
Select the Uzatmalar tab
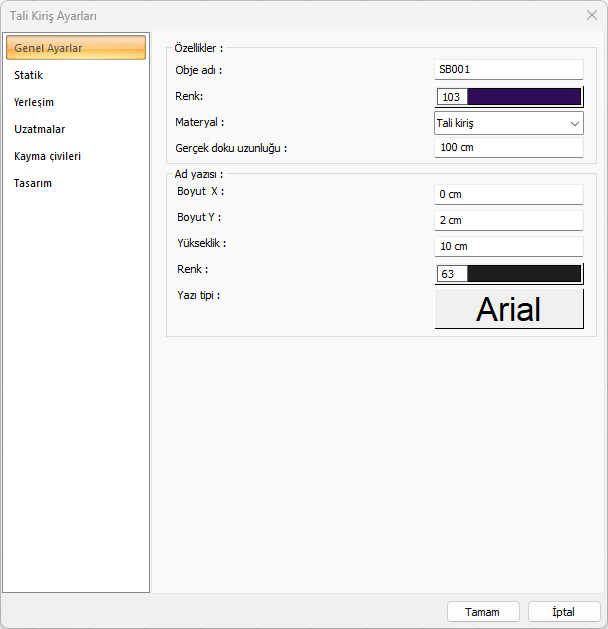pos(40,129)
